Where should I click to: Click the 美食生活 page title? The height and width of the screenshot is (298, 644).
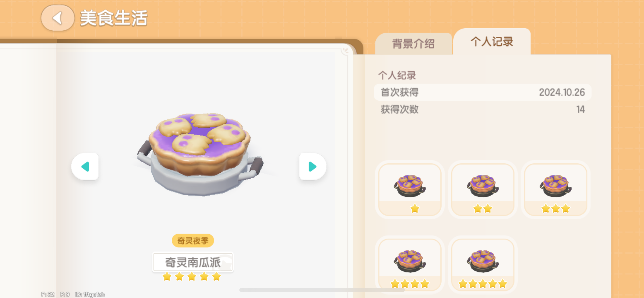pyautogui.click(x=114, y=18)
